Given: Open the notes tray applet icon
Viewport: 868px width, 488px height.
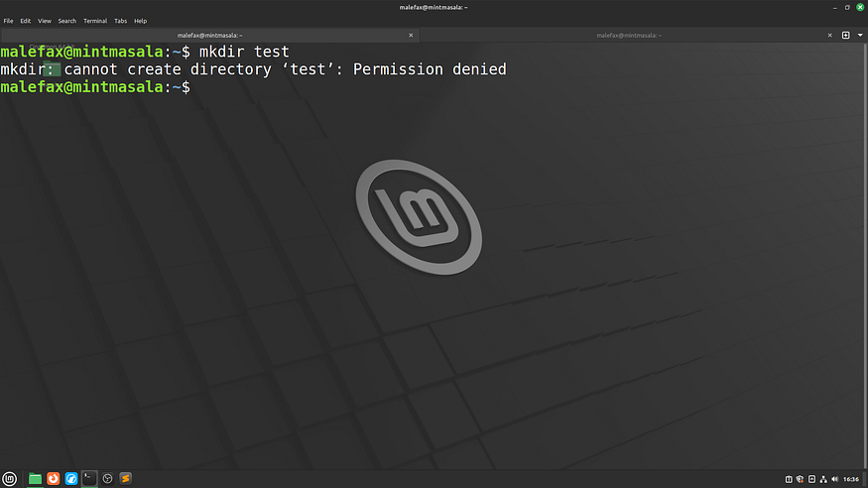Looking at the screenshot, I should click(789, 479).
